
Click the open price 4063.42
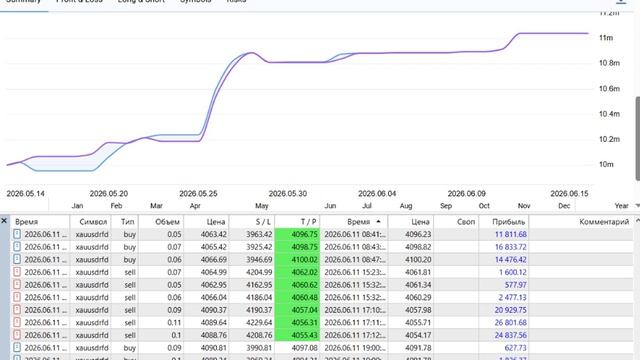point(213,234)
